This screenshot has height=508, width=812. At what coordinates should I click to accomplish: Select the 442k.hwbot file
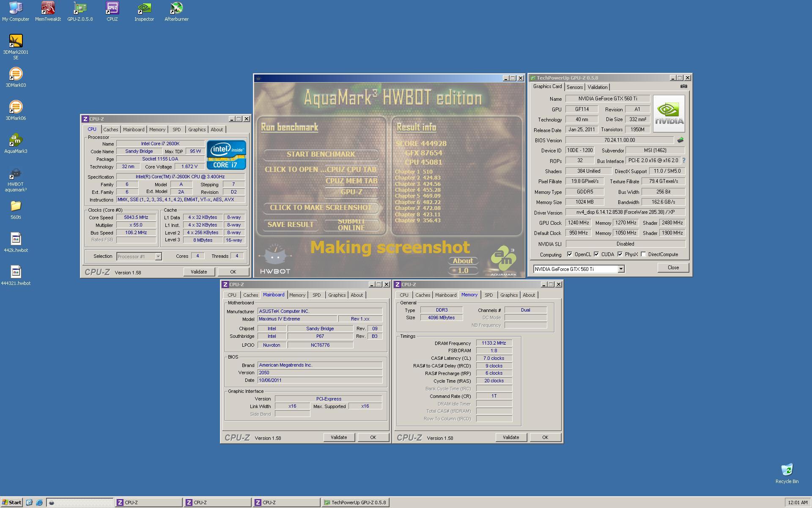pos(16,243)
